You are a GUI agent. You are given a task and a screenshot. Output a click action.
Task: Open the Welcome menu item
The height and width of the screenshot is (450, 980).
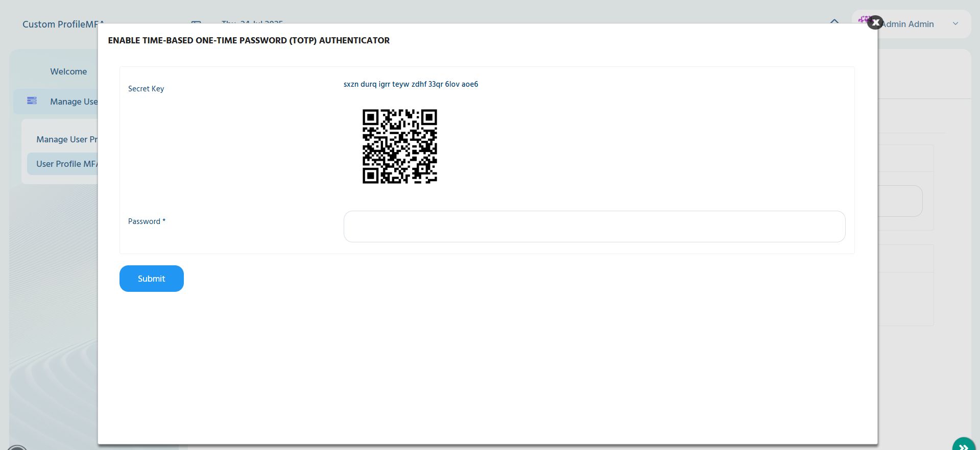[68, 71]
